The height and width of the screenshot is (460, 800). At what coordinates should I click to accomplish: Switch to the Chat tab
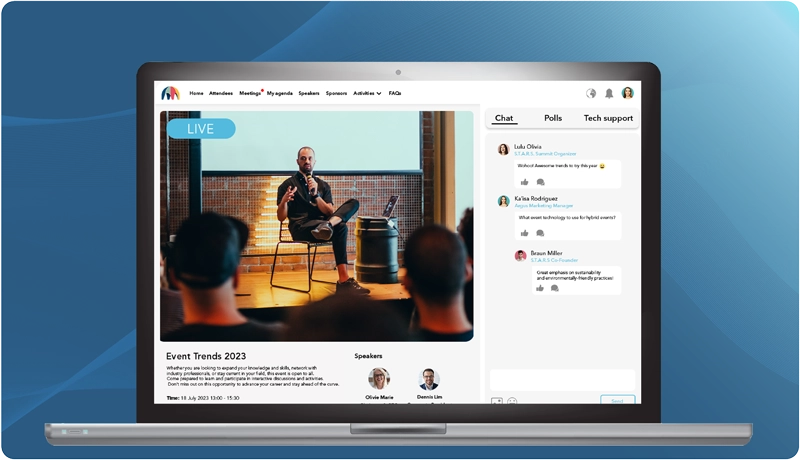504,118
